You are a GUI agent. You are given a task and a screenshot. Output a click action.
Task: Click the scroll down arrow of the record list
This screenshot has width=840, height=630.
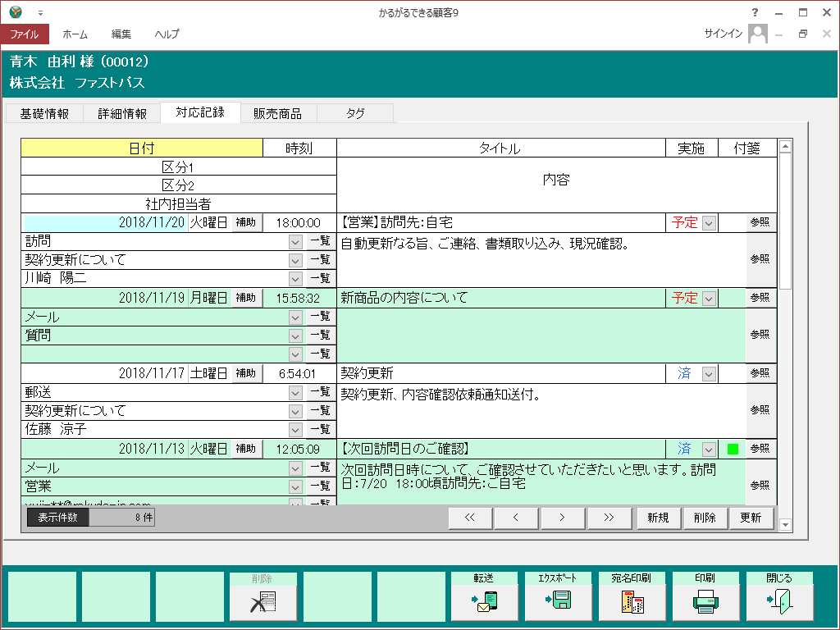[x=785, y=524]
